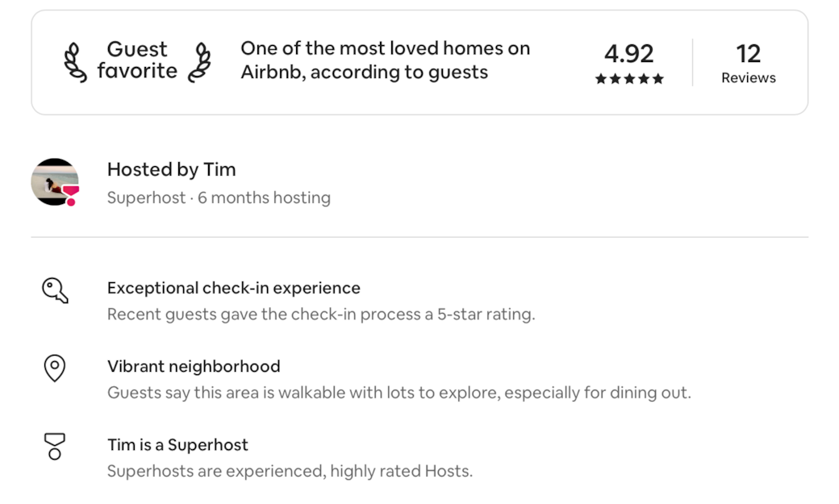Image resolution: width=839 pixels, height=504 pixels.
Task: Click the left laurel wreath icon
Action: 75,62
